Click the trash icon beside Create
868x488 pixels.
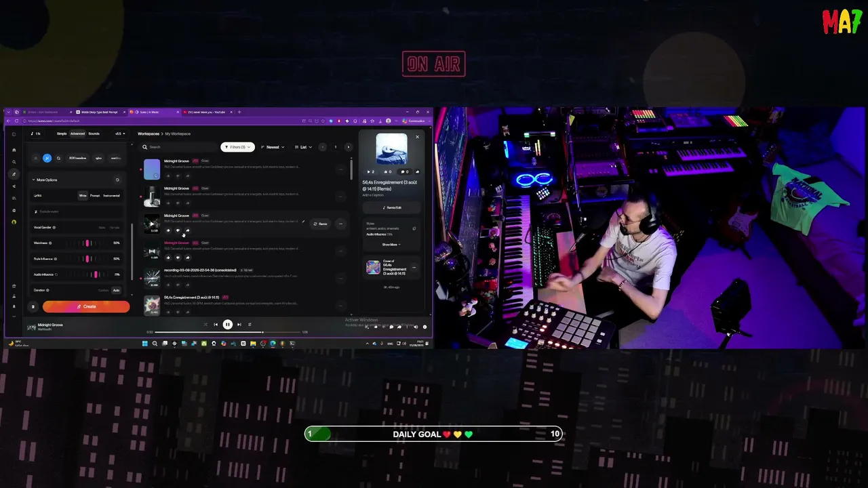[x=33, y=306]
